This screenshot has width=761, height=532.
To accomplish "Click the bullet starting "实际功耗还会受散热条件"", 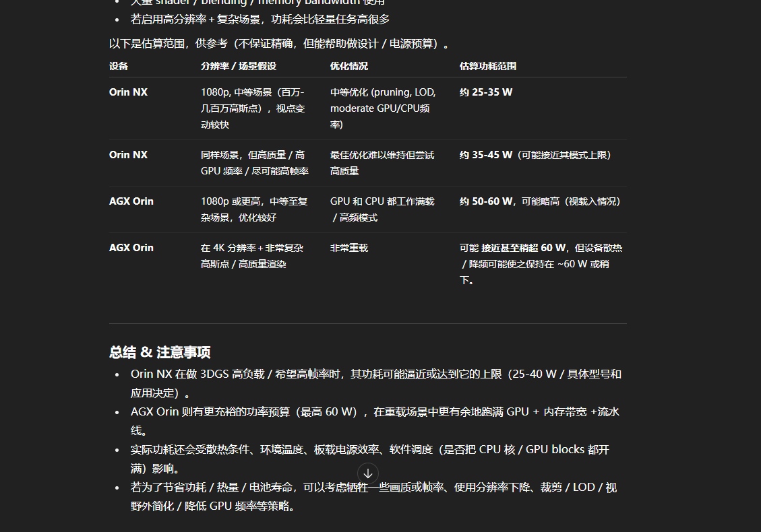I will click(x=370, y=459).
